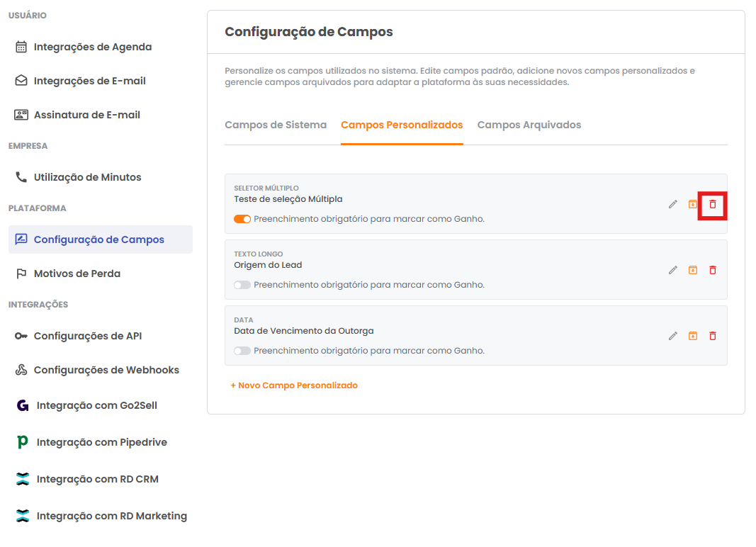Delete the Origem do Lead field
The image size is (756, 547).
713,270
